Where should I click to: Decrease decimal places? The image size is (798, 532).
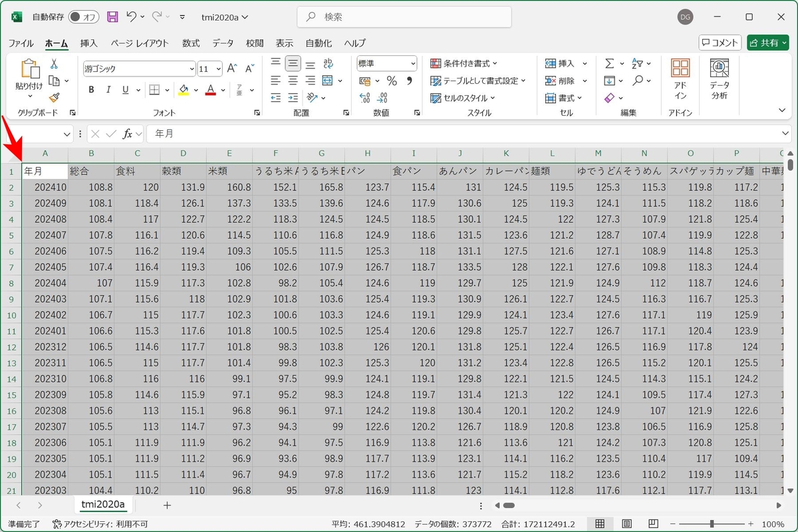(x=383, y=98)
